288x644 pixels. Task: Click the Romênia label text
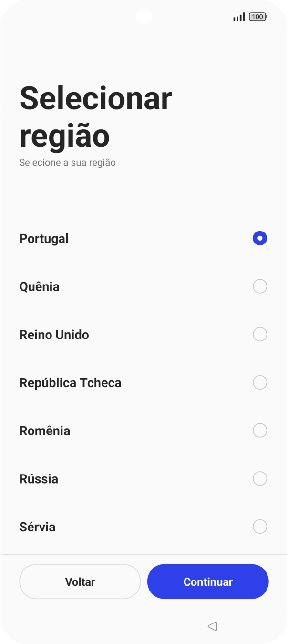[45, 430]
